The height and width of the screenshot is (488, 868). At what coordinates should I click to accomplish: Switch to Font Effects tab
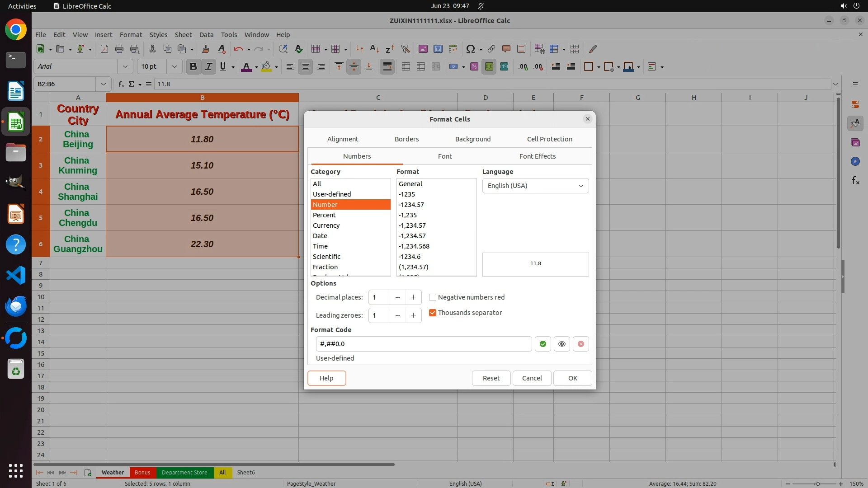click(537, 156)
